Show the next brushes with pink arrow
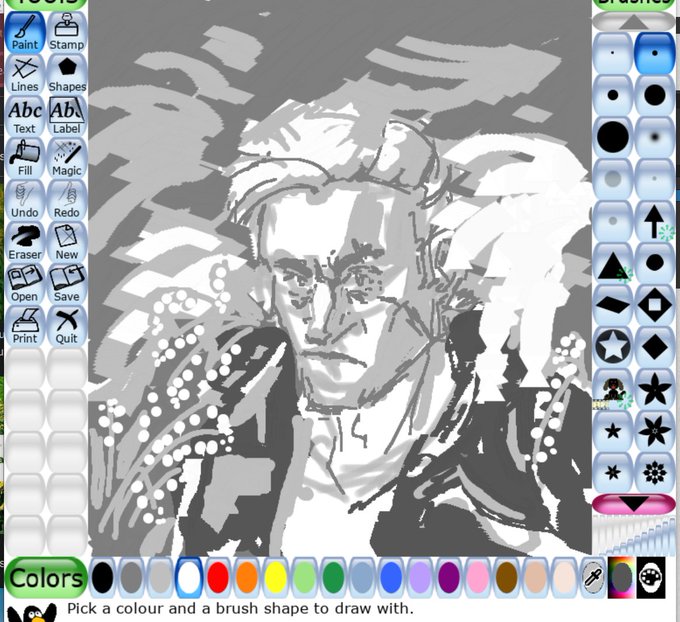 (634, 504)
